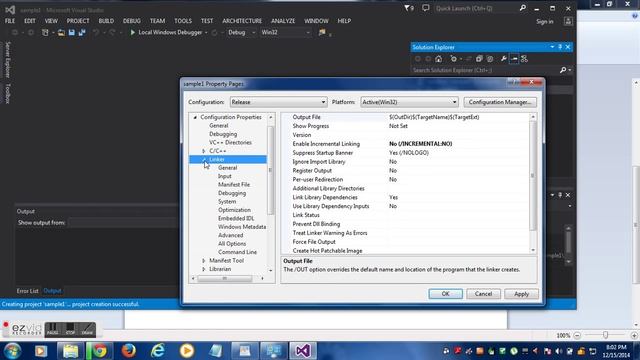Screen dimensions: 640x360
Task: Open the DEBUG menu
Action: [132, 21]
